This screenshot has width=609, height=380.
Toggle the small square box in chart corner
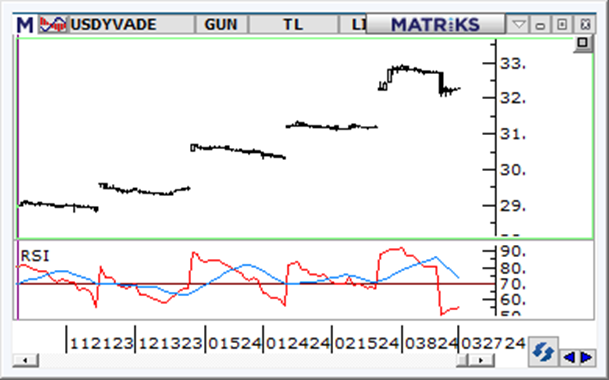click(582, 42)
